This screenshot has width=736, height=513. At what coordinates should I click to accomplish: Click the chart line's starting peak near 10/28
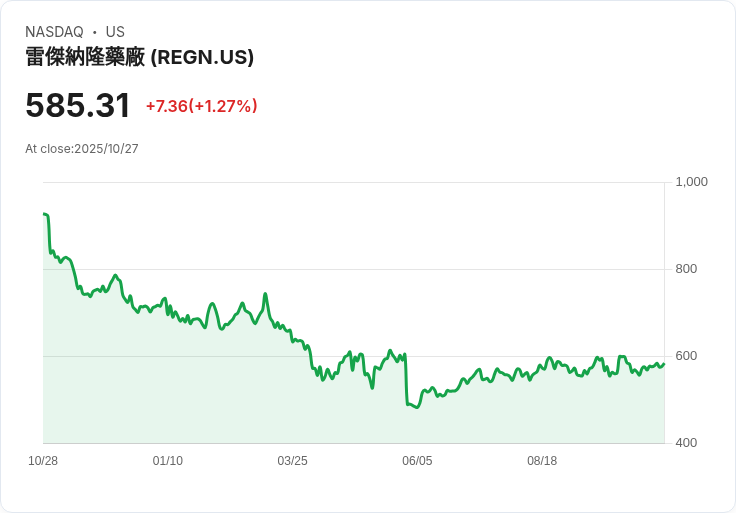(45, 214)
